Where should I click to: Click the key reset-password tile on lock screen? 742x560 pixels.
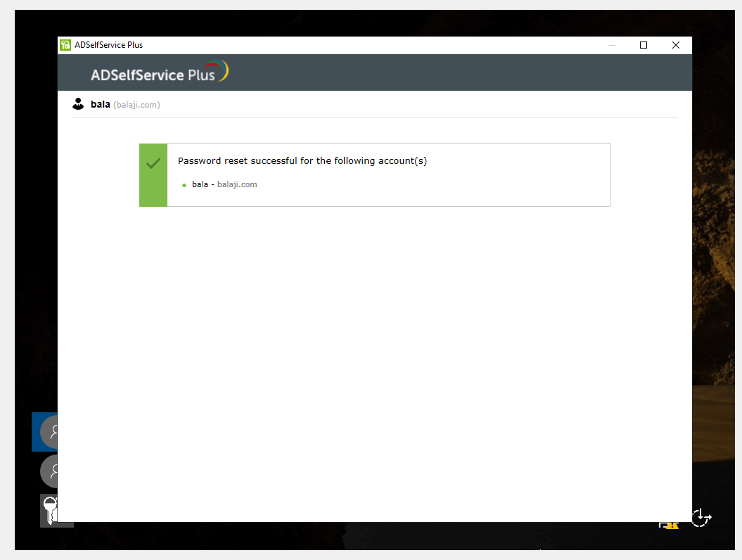[x=49, y=511]
